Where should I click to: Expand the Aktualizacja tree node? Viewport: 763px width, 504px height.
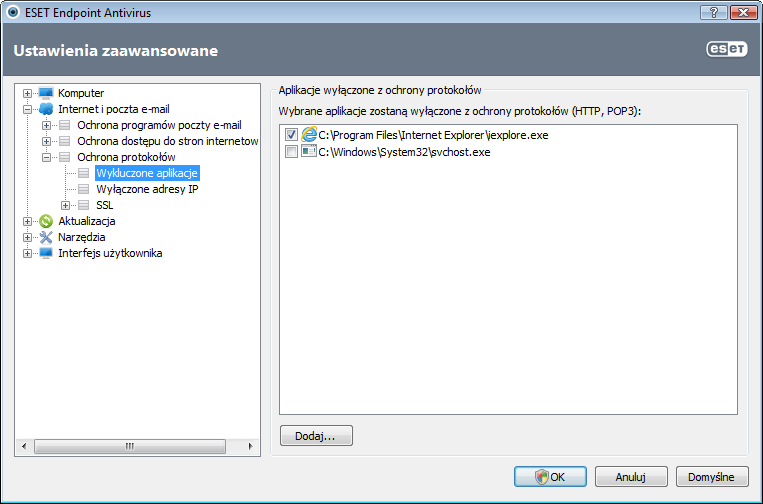click(x=27, y=221)
